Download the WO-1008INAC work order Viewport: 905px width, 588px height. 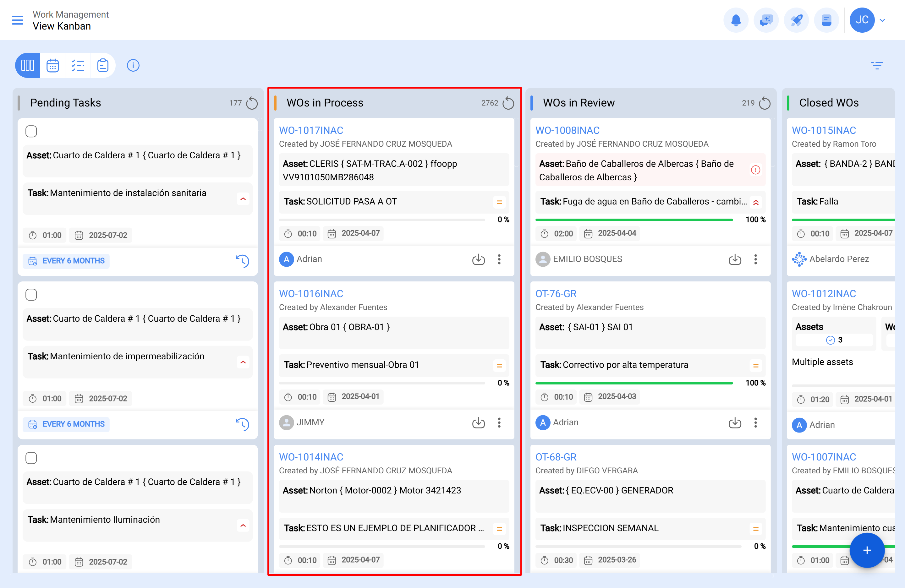tap(735, 259)
